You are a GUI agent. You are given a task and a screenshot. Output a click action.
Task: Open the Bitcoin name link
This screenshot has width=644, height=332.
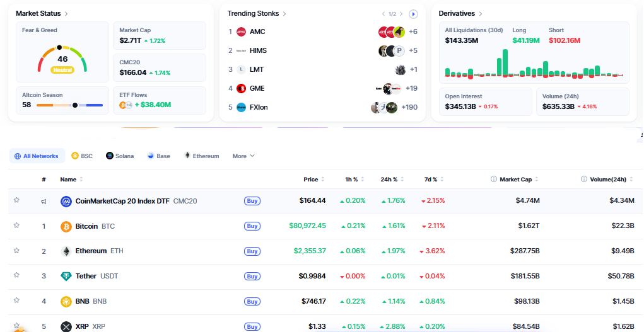(86, 226)
